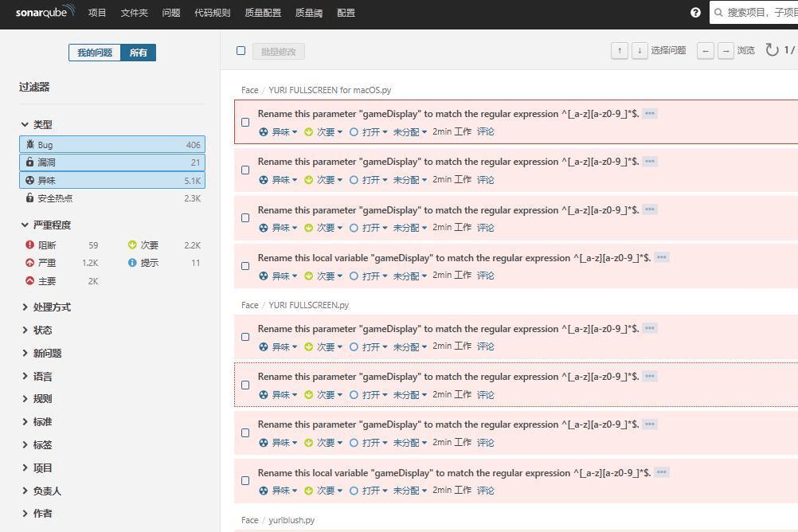Click the 异味 filter radiation icon
This screenshot has width=798, height=532.
tap(30, 180)
